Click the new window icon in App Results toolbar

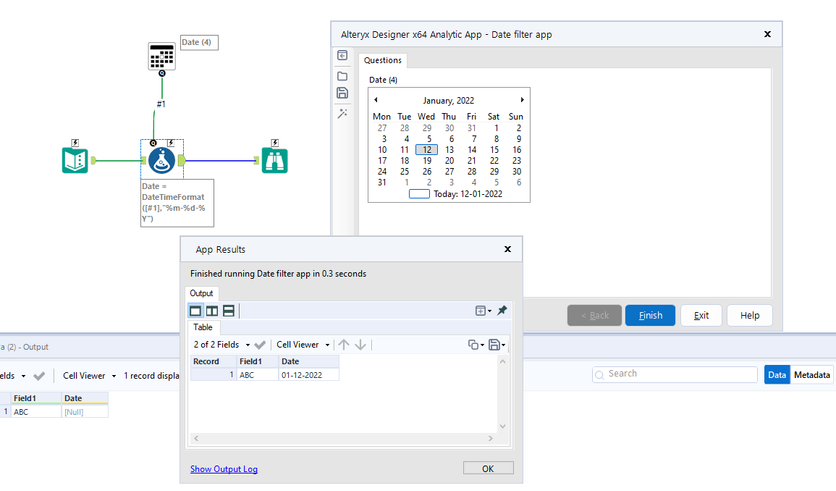tap(483, 310)
